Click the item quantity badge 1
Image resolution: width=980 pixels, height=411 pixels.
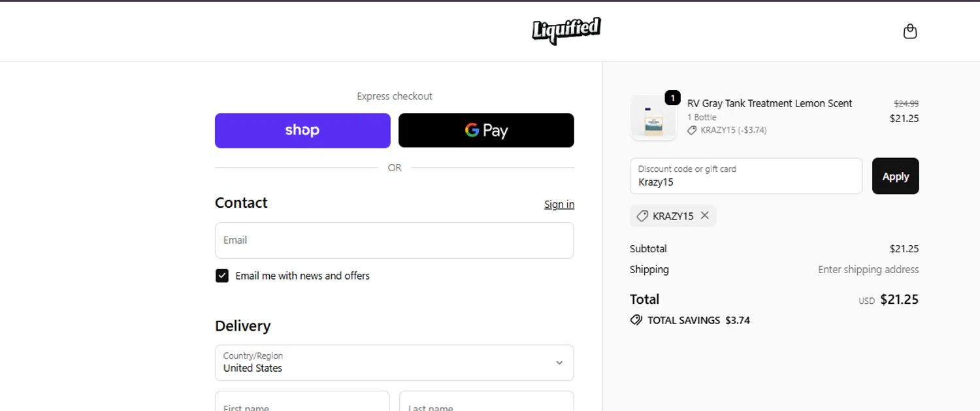pyautogui.click(x=672, y=98)
